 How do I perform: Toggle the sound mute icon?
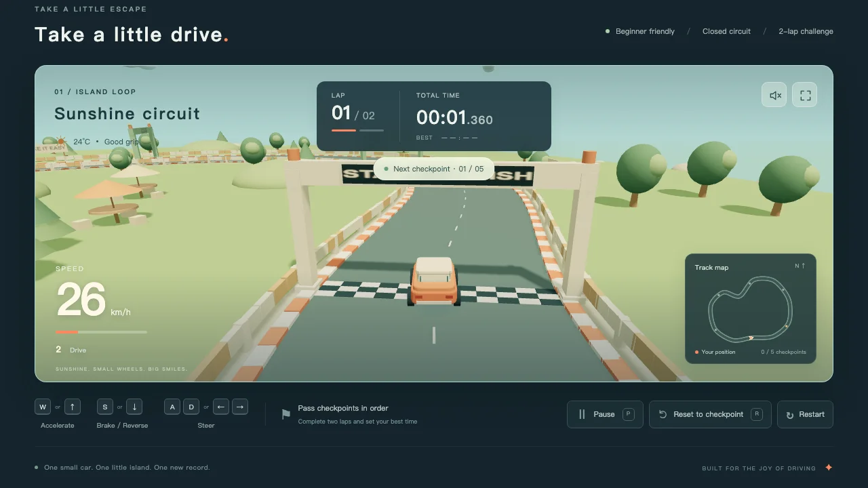pyautogui.click(x=774, y=96)
